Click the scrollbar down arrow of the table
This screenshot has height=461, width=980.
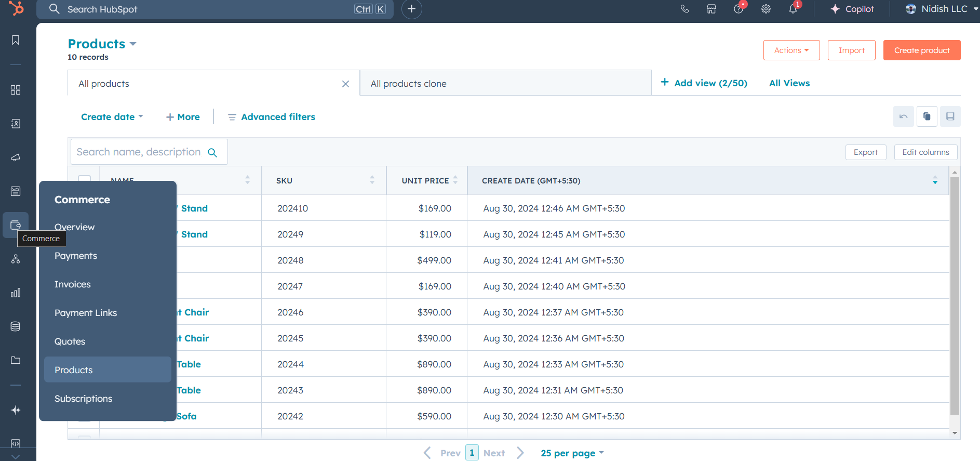[955, 433]
